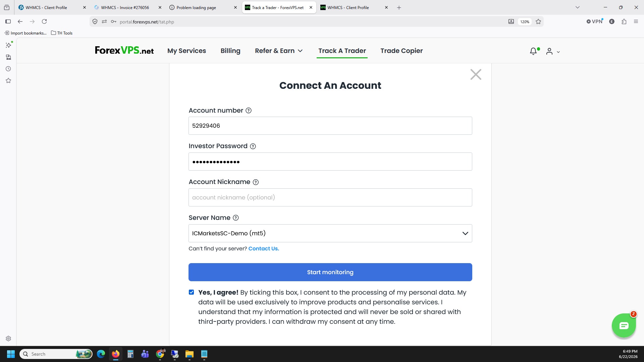
Task: Open taskbar clock and date
Action: tap(628, 354)
